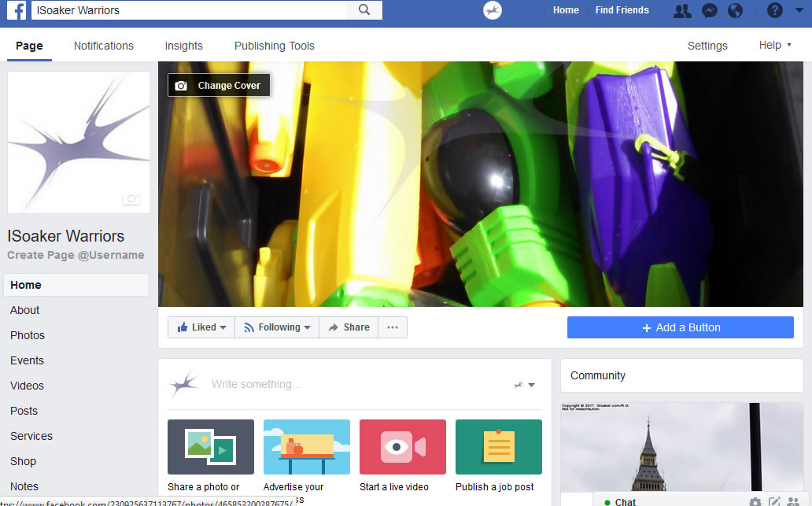Select Home in the left sidebar

click(76, 285)
